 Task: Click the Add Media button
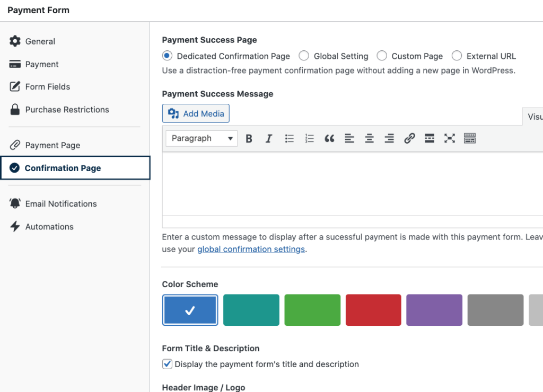[196, 113]
